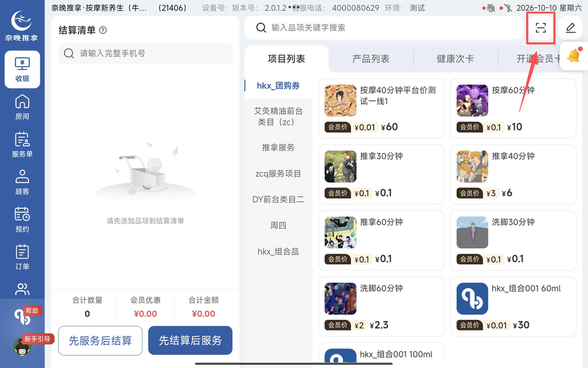Click the 请先添加品项到结算清单 hint
588x368 pixels.
pyautogui.click(x=145, y=221)
